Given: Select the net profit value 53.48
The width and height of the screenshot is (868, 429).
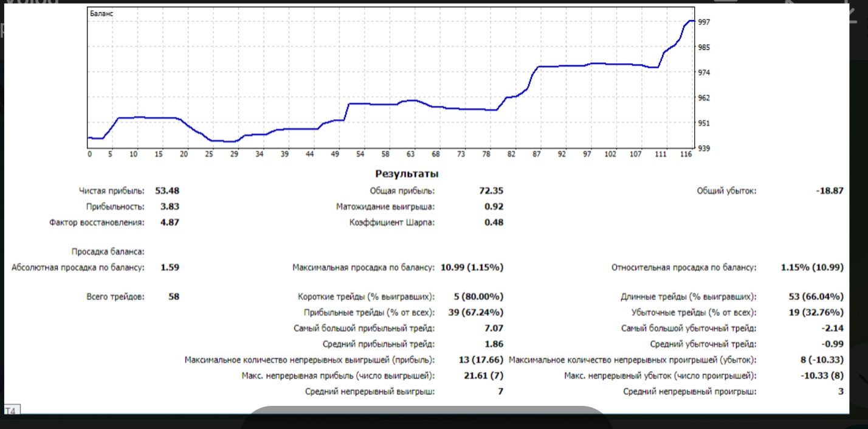Looking at the screenshot, I should [x=167, y=191].
